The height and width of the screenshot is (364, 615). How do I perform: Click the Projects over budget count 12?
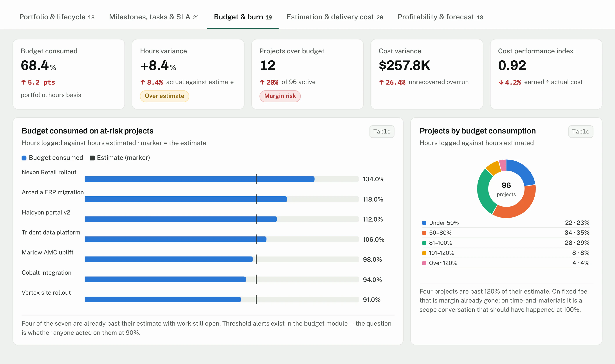point(268,65)
